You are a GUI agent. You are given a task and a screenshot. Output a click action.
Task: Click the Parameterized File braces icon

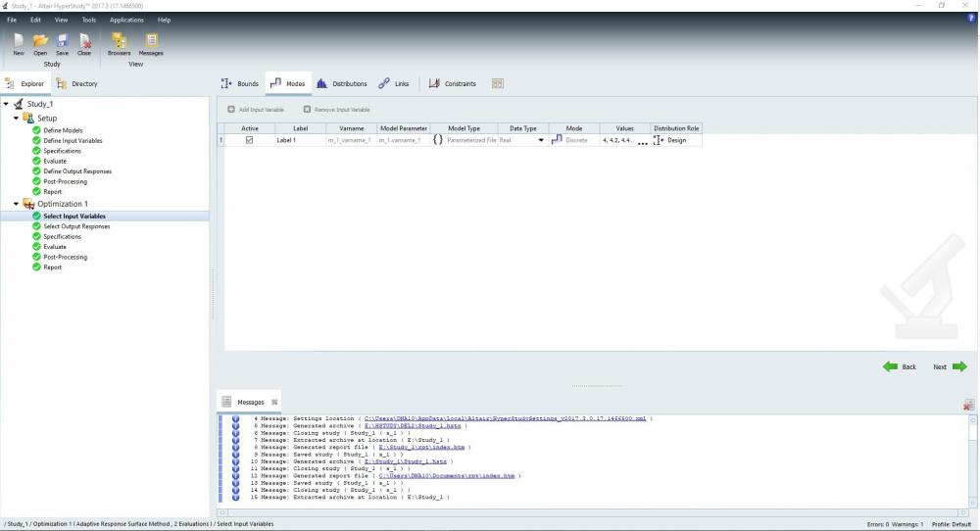coord(437,140)
